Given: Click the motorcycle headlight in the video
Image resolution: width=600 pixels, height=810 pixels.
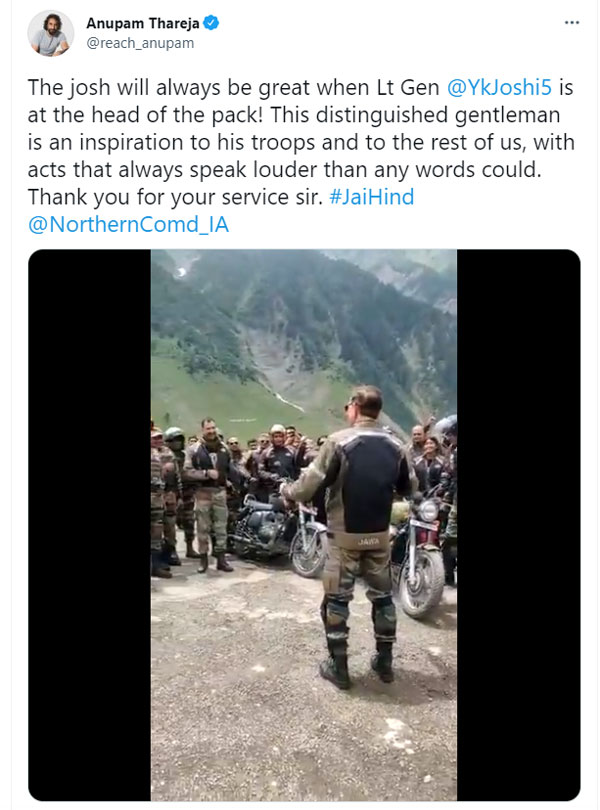Looking at the screenshot, I should [428, 511].
